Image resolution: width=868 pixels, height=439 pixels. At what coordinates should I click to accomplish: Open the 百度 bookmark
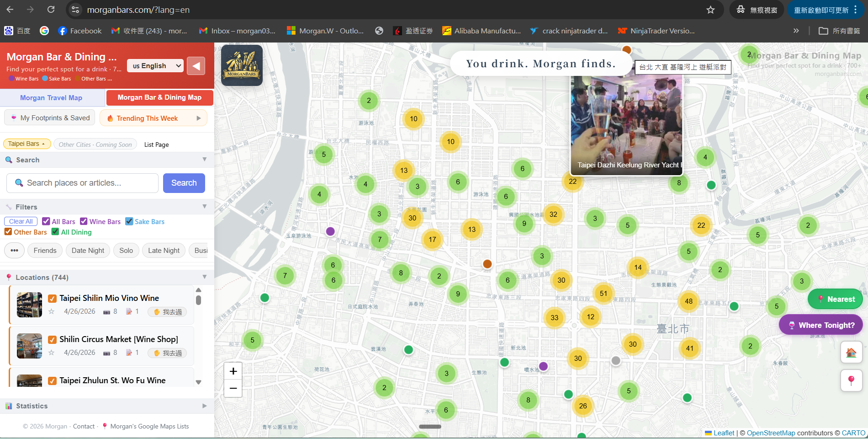(17, 31)
